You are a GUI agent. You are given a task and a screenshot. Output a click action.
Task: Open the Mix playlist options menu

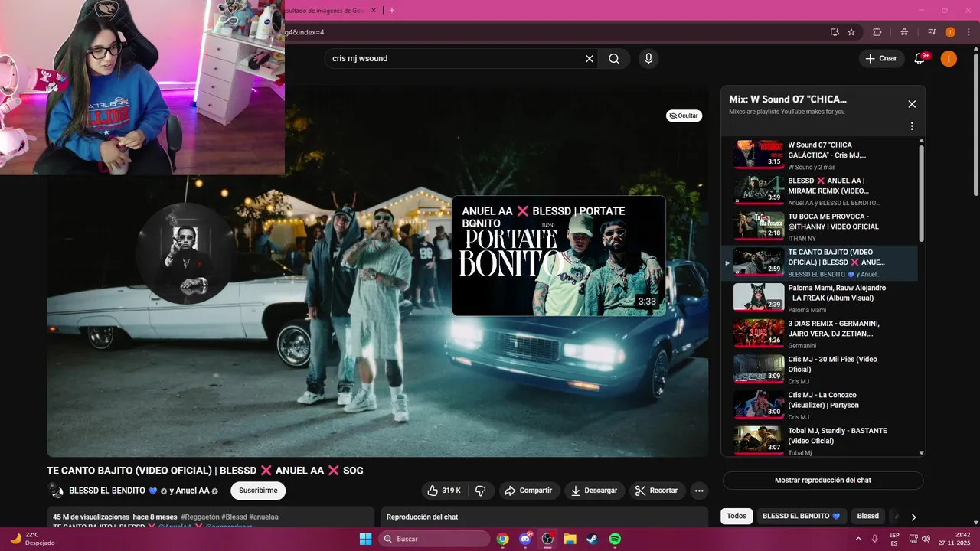point(912,126)
